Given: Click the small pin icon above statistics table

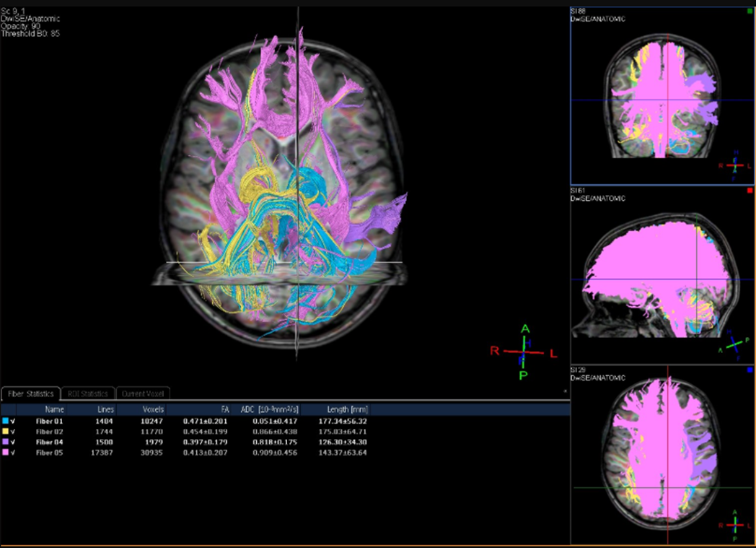Looking at the screenshot, I should pyautogui.click(x=565, y=391).
